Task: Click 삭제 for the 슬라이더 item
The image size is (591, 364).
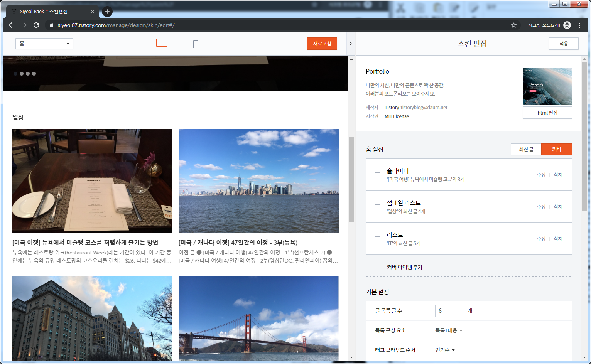Action: pos(558,175)
